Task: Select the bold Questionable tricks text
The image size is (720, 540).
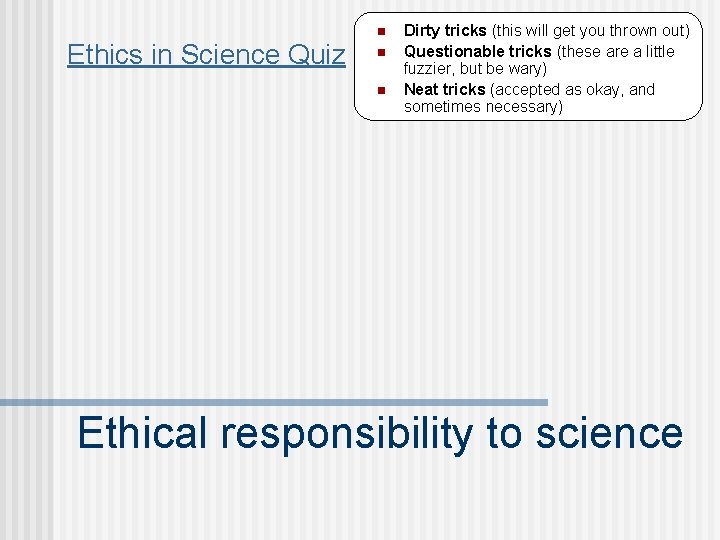Action: [478, 51]
